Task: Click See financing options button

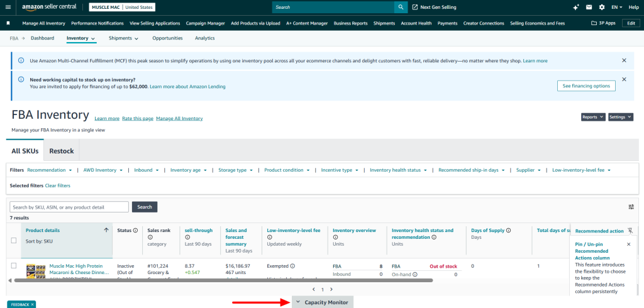Action: pyautogui.click(x=587, y=86)
